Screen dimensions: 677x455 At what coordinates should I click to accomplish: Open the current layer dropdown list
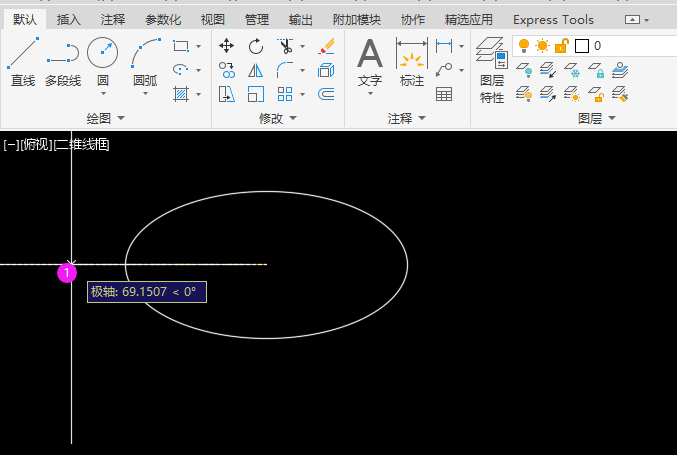pos(595,46)
